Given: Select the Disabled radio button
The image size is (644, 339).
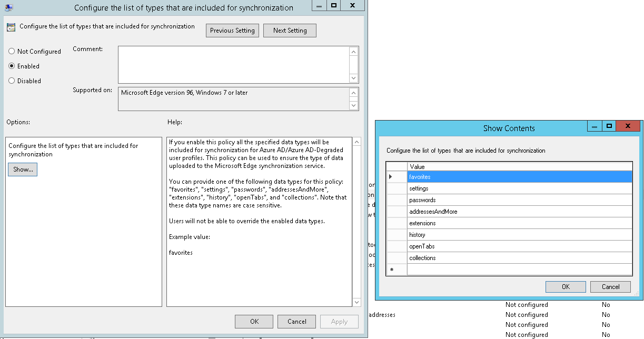Looking at the screenshot, I should [x=12, y=81].
